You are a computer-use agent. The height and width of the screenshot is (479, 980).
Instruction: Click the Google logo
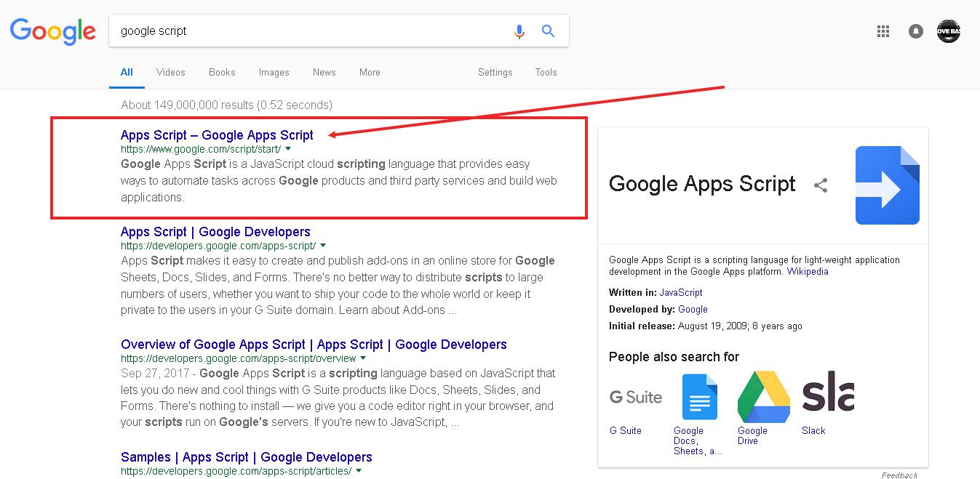point(52,32)
